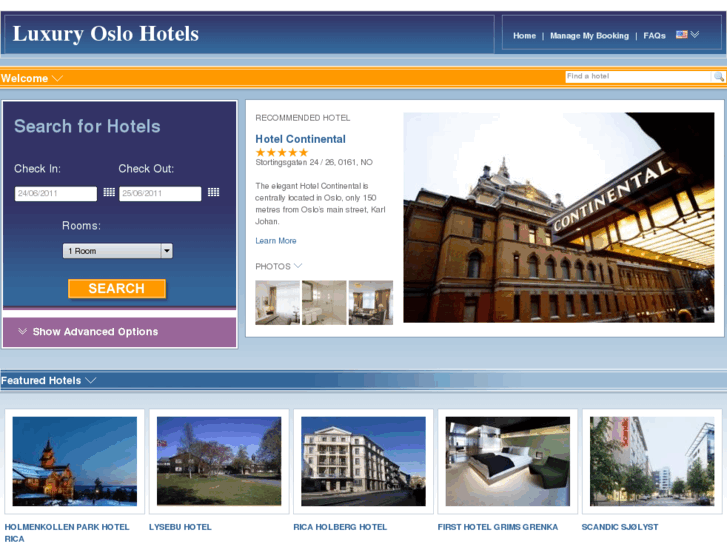Open the Holmenkollen Park Hotel image
The width and height of the screenshot is (727, 545).
(x=75, y=461)
